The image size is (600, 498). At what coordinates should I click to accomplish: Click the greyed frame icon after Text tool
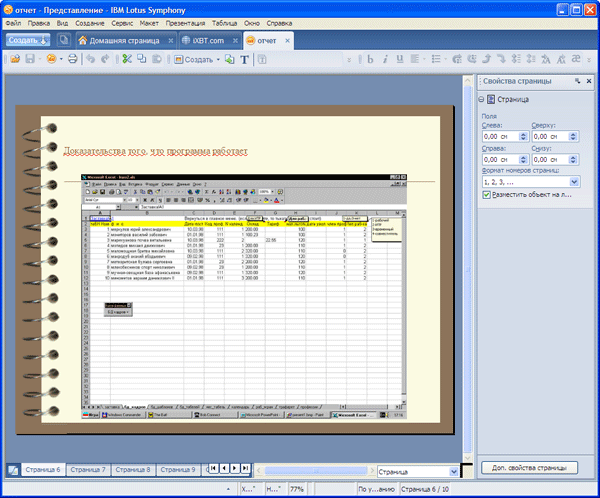[262, 59]
